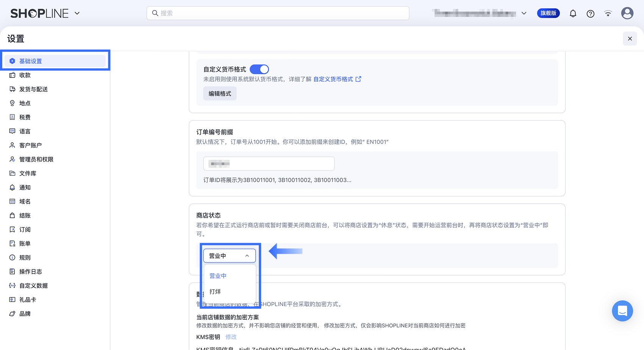This screenshot has height=350, width=644.
Task: Toggle the 自定义货币格式 switch off
Action: tap(259, 69)
